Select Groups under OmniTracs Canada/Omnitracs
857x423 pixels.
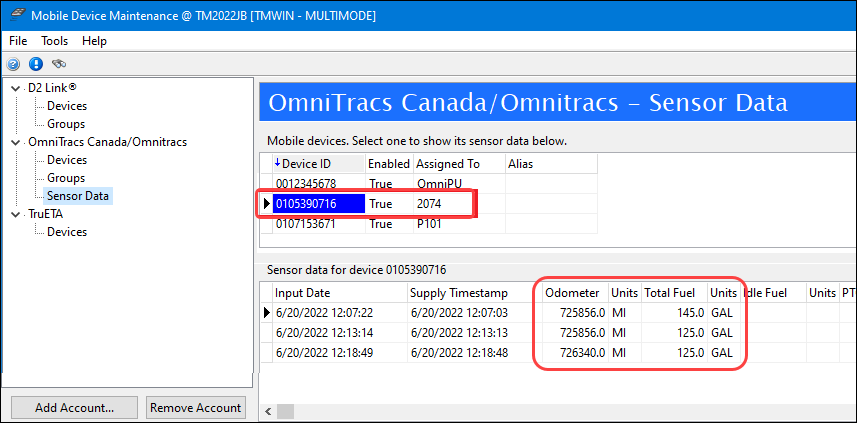tap(66, 178)
